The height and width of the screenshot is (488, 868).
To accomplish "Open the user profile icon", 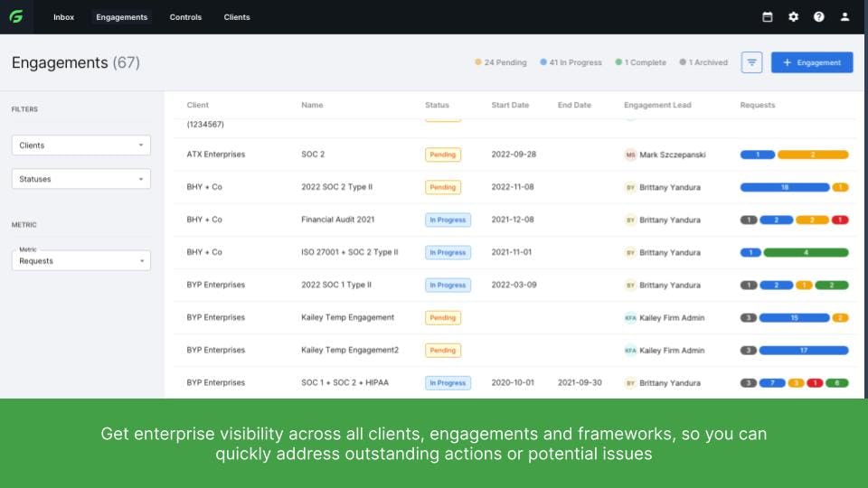I will 844,17.
